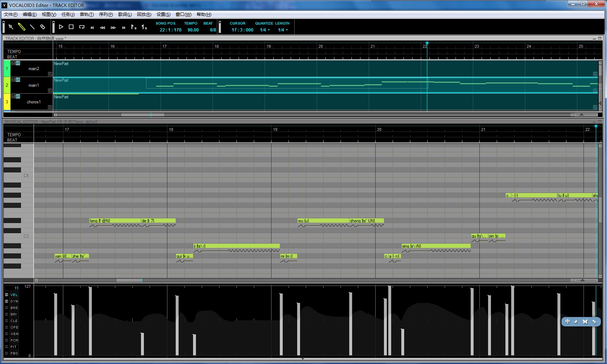Select the line drawing tool
Screen dimensions: 607x364
32,27
